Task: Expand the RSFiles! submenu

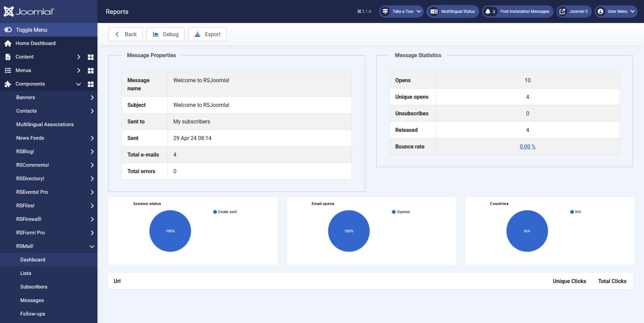Action: pos(92,206)
